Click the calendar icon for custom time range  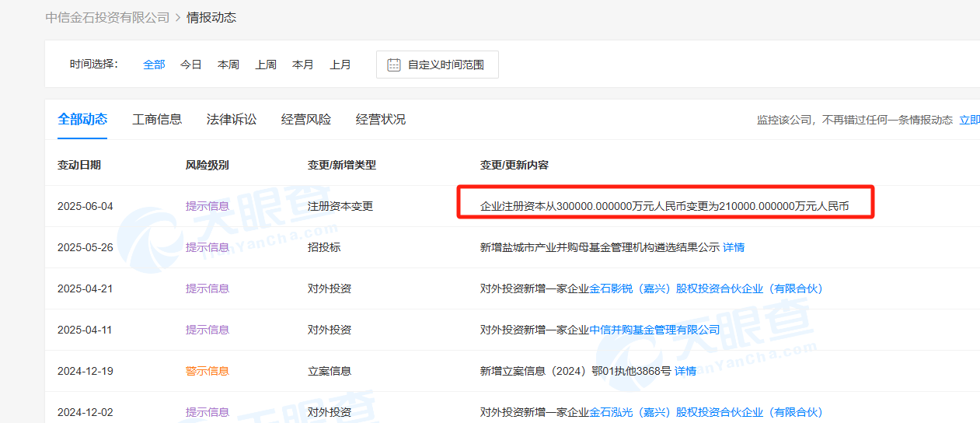[x=394, y=65]
